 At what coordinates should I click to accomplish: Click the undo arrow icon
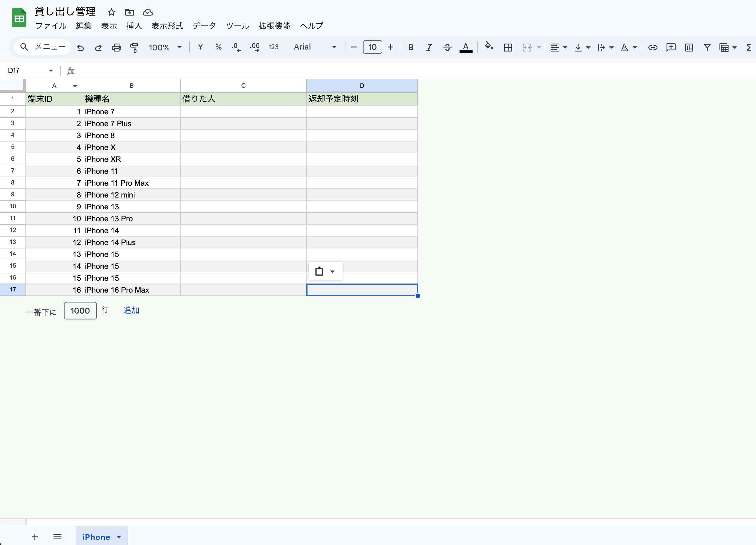pyautogui.click(x=80, y=48)
